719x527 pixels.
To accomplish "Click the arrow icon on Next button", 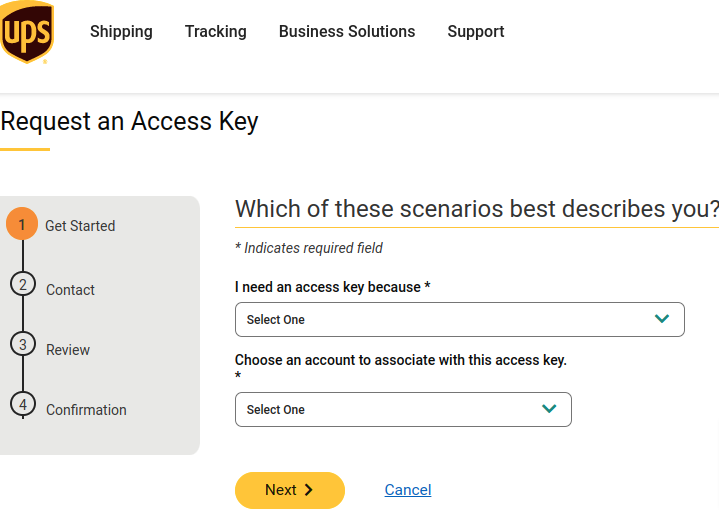I will (308, 490).
